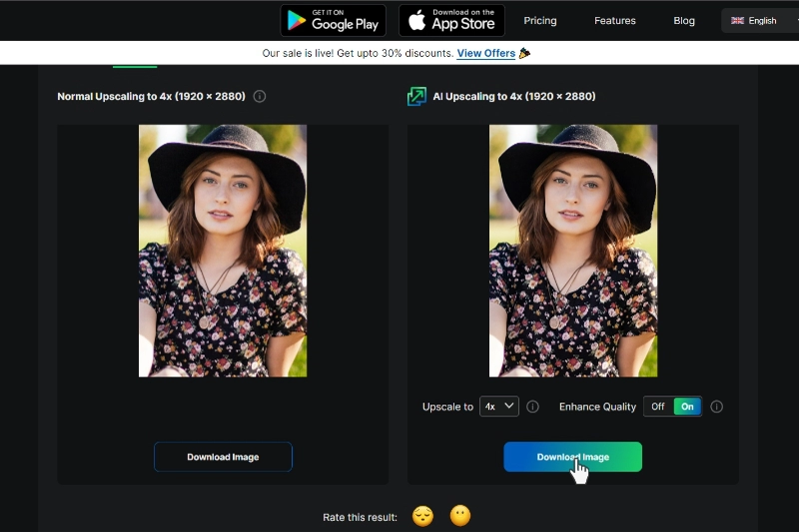
Task: Click the party popper icon after View Offers
Action: [524, 53]
